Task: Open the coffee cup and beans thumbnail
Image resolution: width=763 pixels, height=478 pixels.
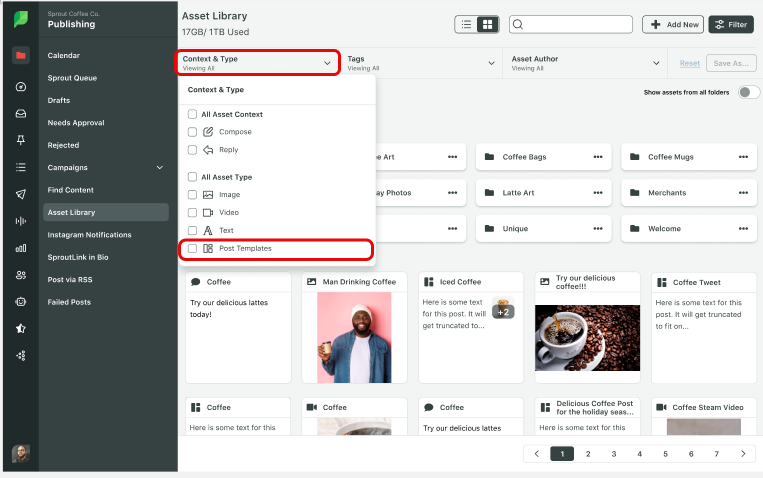Action: tap(587, 338)
